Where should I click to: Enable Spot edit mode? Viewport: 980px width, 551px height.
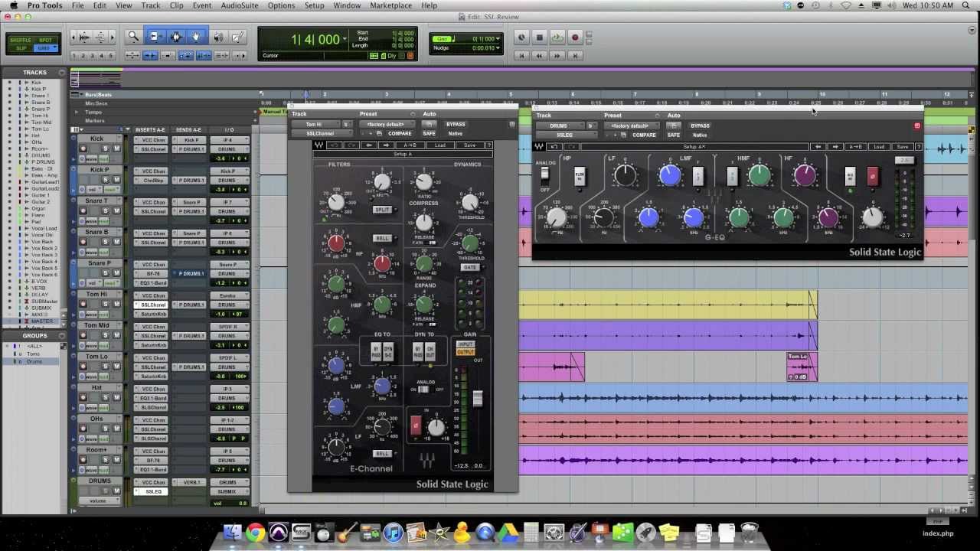click(45, 40)
